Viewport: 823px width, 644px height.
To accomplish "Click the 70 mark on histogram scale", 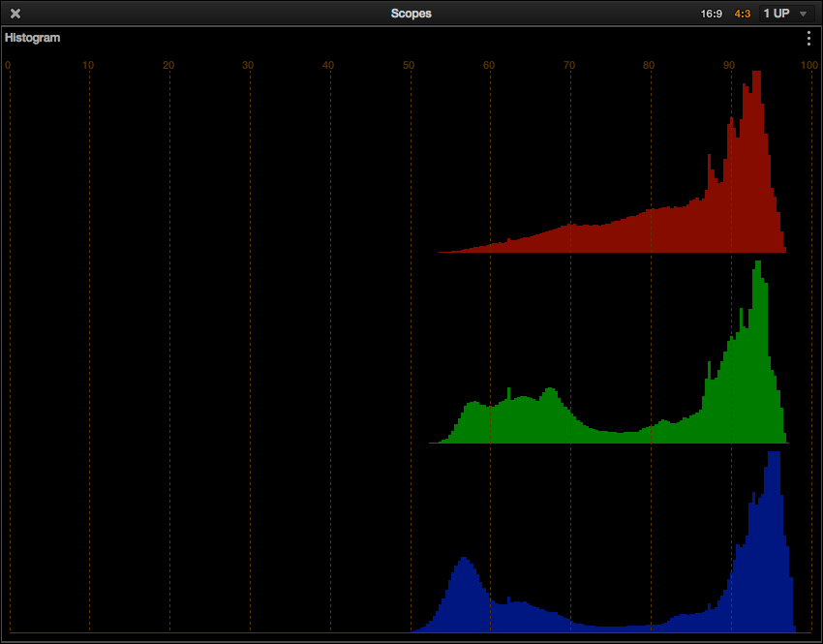I will pyautogui.click(x=569, y=66).
